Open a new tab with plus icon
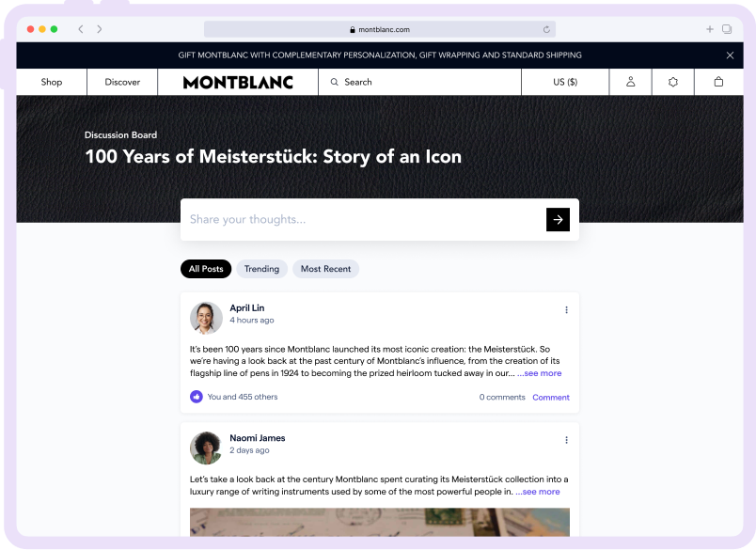 click(x=710, y=29)
